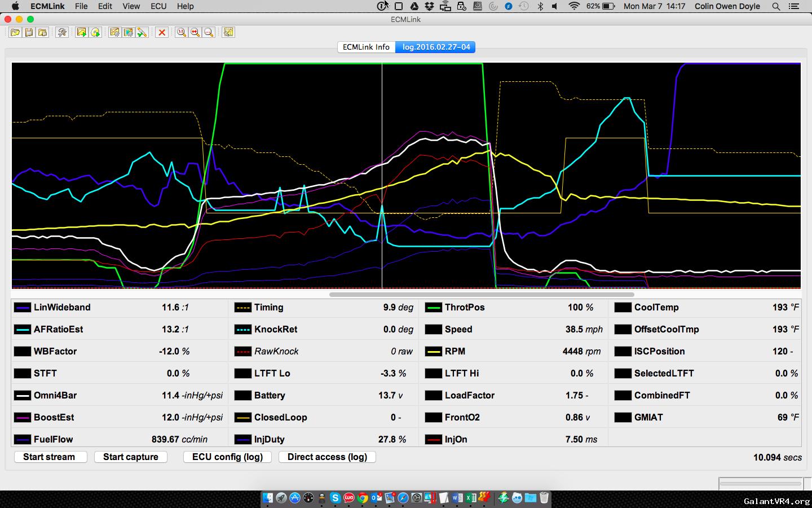Click the save floppy disk icon
Viewport: 812px width, 508px height.
coord(29,32)
